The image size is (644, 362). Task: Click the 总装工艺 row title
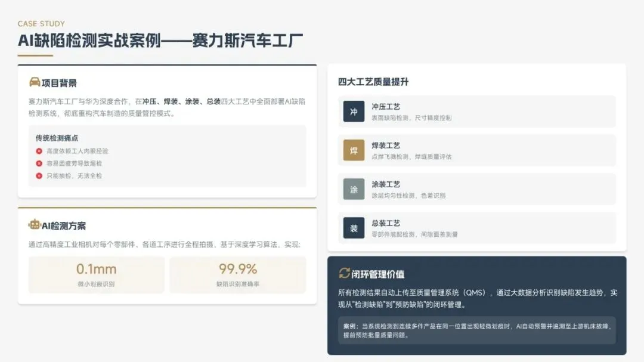click(x=386, y=223)
